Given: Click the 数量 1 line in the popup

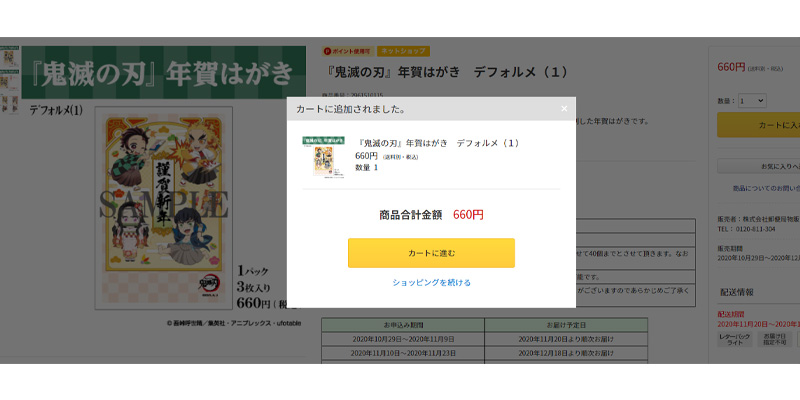Looking at the screenshot, I should (x=366, y=167).
